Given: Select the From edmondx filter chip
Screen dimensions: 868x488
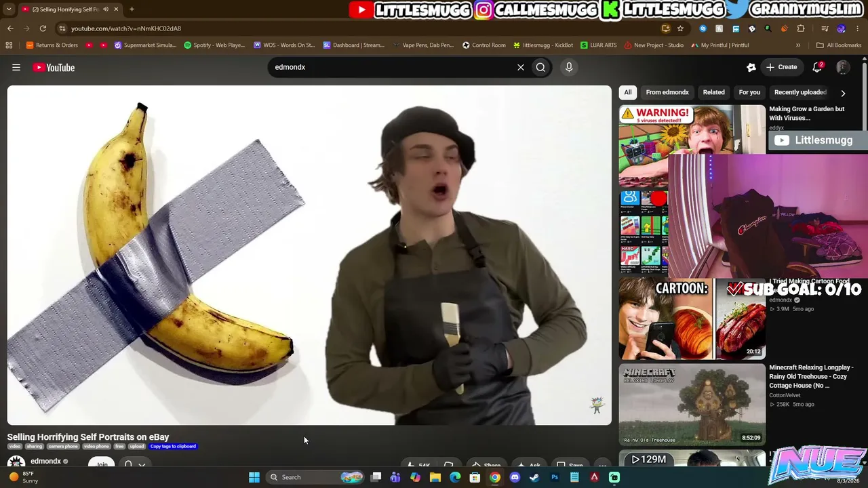Looking at the screenshot, I should (x=667, y=92).
